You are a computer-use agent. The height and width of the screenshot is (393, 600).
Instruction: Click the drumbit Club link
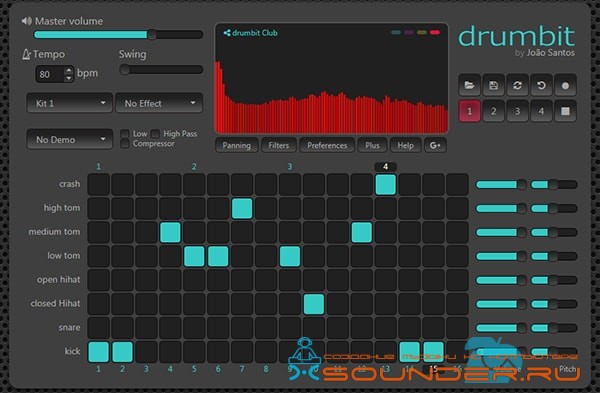tap(255, 33)
